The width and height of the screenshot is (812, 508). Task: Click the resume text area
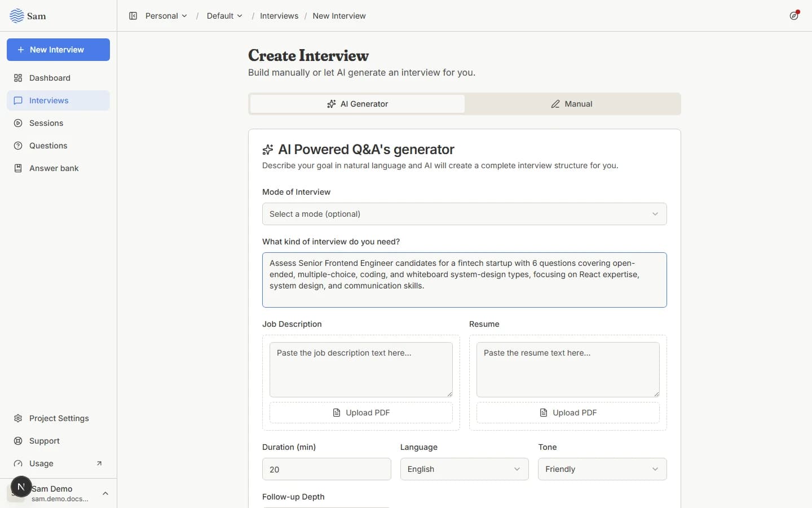coord(568,370)
